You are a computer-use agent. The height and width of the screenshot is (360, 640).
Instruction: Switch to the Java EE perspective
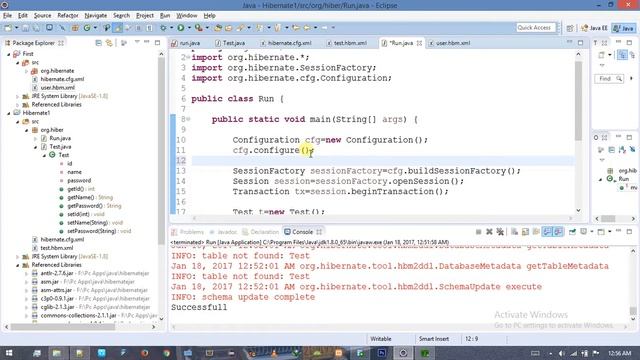(594, 28)
